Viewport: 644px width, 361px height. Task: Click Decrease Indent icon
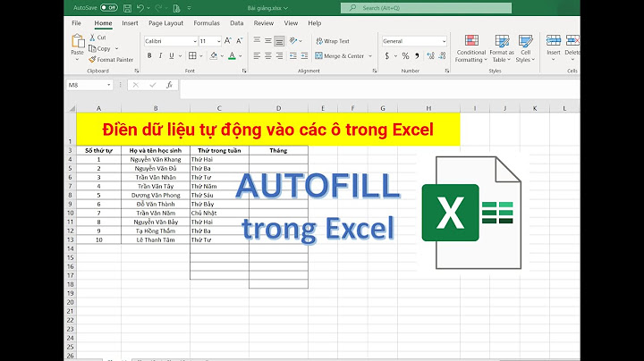pyautogui.click(x=292, y=55)
